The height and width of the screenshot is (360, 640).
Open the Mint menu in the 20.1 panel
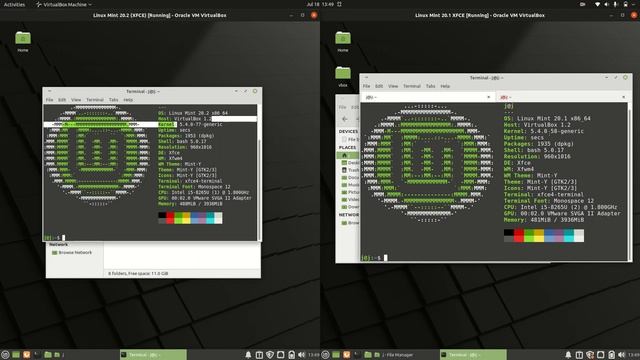tap(325, 355)
